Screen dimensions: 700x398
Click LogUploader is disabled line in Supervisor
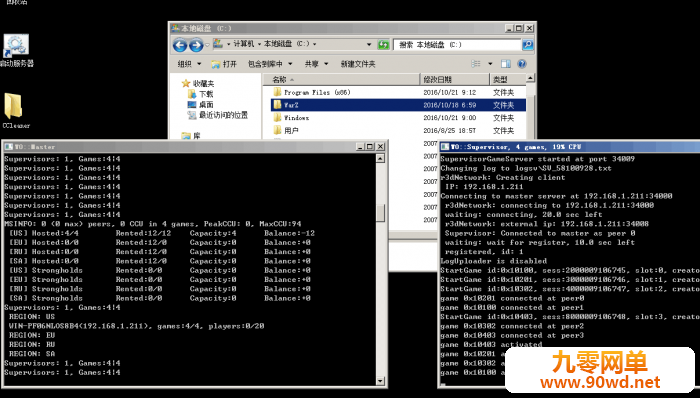[x=493, y=261]
